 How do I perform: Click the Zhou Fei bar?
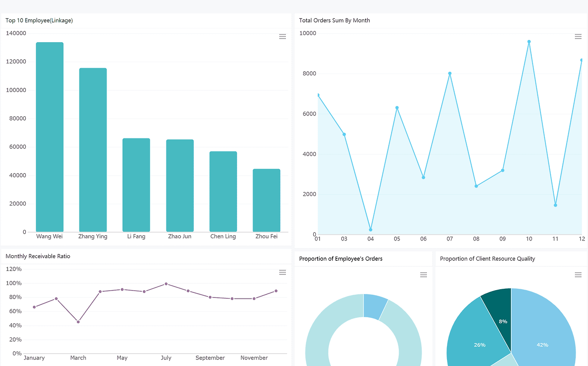pyautogui.click(x=266, y=200)
